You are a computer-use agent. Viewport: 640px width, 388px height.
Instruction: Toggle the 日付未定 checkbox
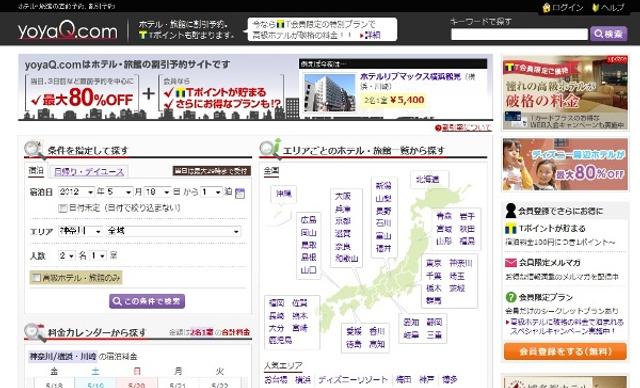[62, 208]
